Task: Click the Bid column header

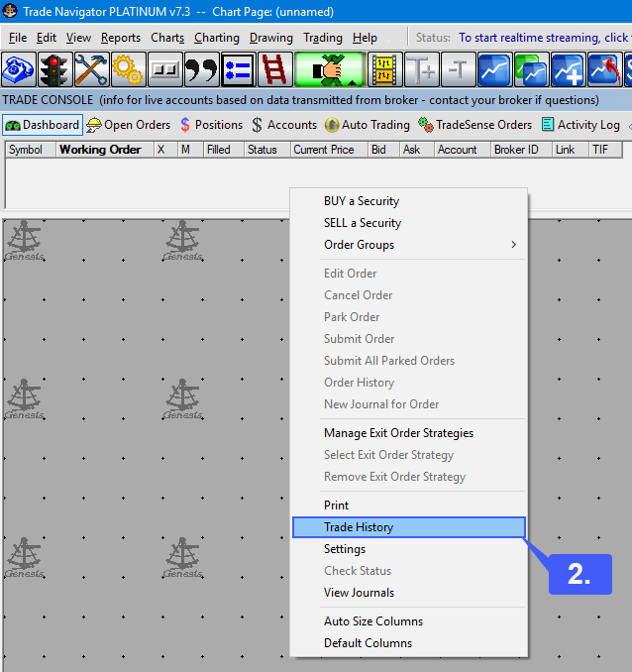Action: coord(384,150)
